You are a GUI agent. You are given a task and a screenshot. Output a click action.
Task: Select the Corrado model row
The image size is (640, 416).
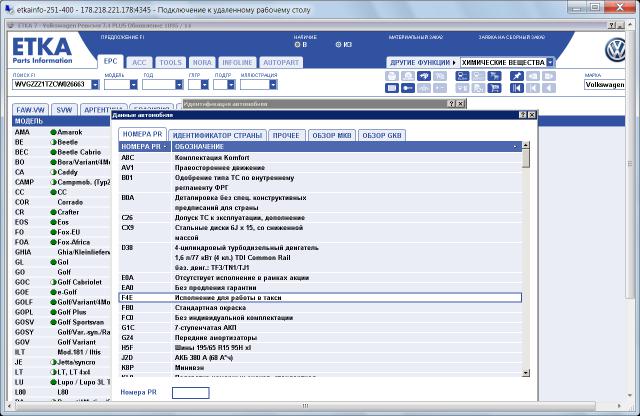62,202
